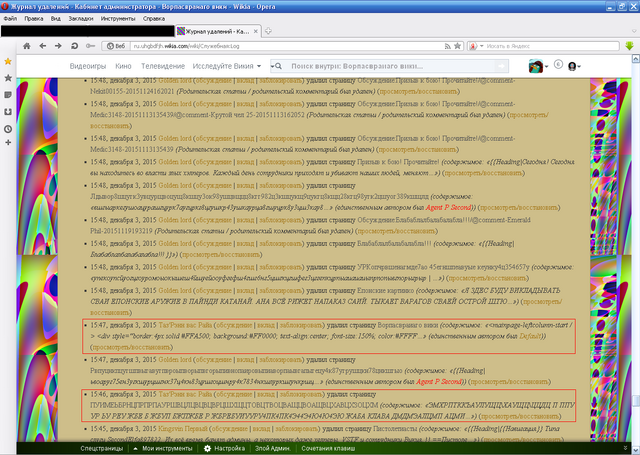Open the Правка menu
The image size is (640, 455).
click(33, 18)
